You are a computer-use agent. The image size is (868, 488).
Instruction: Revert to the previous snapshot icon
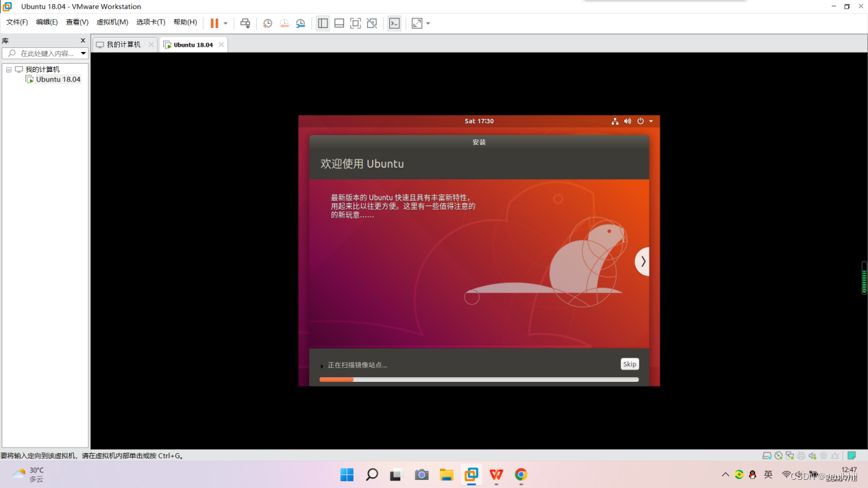284,23
